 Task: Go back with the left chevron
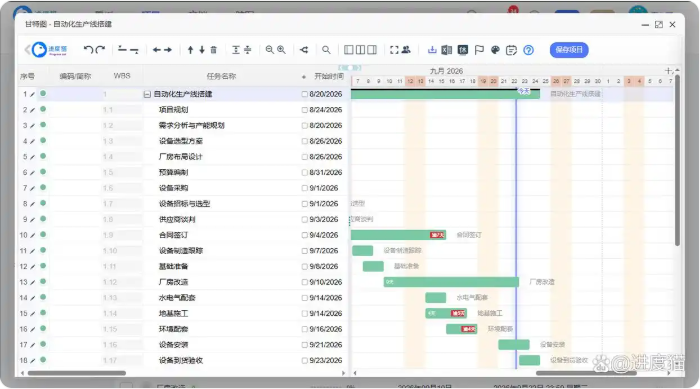pyautogui.click(x=27, y=50)
